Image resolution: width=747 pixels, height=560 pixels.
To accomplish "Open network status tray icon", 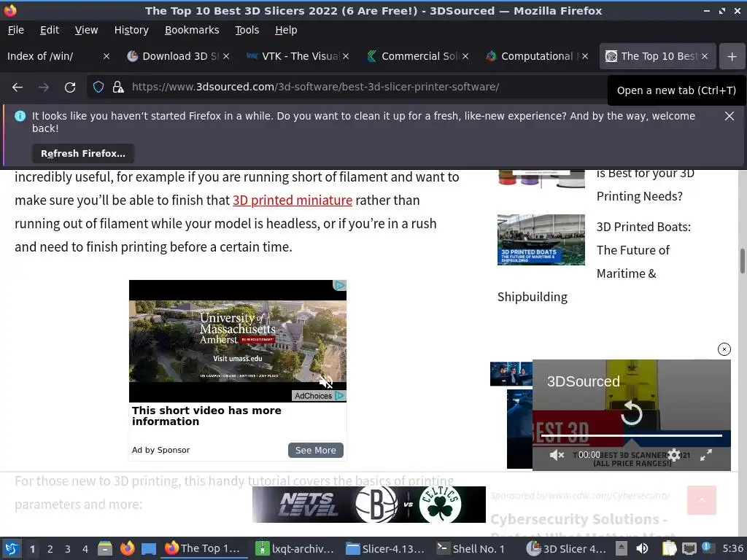I will pyautogui.click(x=689, y=548).
